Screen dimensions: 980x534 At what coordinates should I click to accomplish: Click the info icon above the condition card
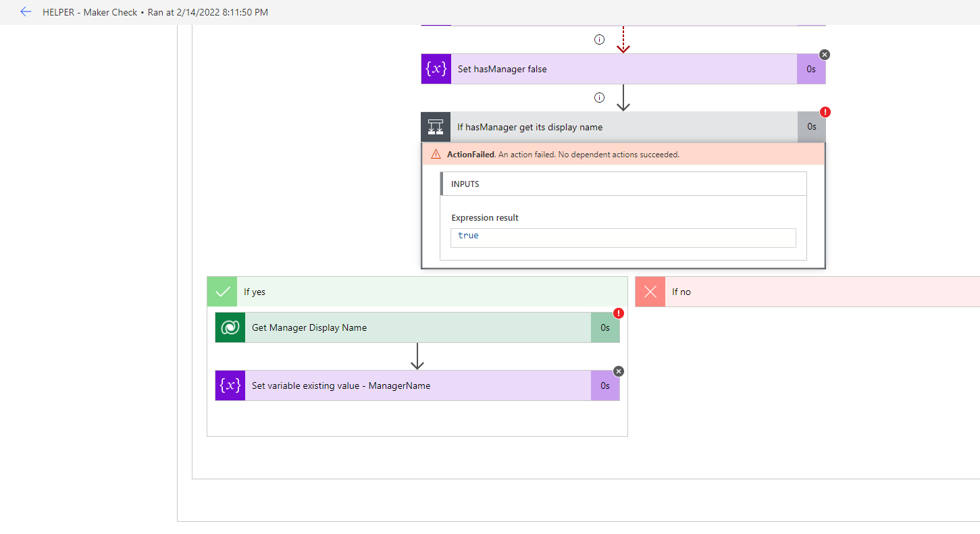point(599,97)
